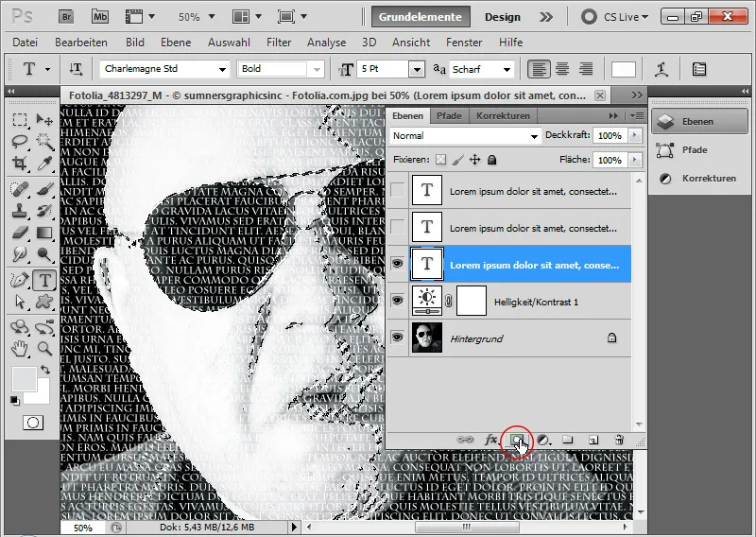Toggle lock transparent pixels
Viewport: 756px width, 537px height.
click(440, 160)
